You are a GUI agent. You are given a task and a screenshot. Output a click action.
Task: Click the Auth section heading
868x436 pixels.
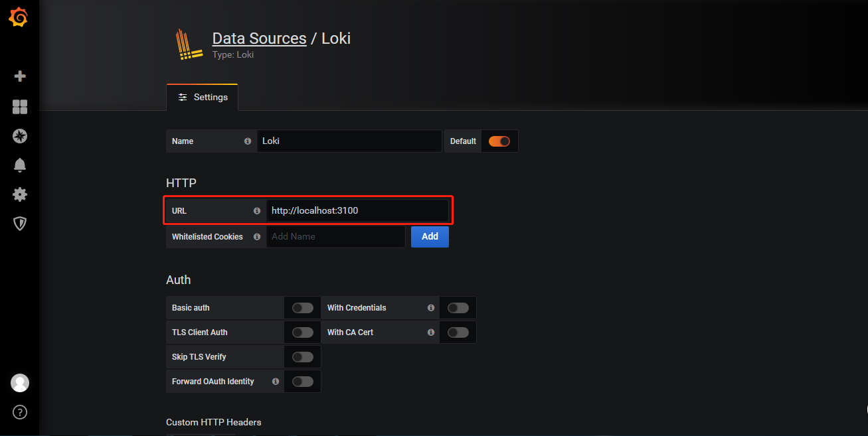coord(179,280)
